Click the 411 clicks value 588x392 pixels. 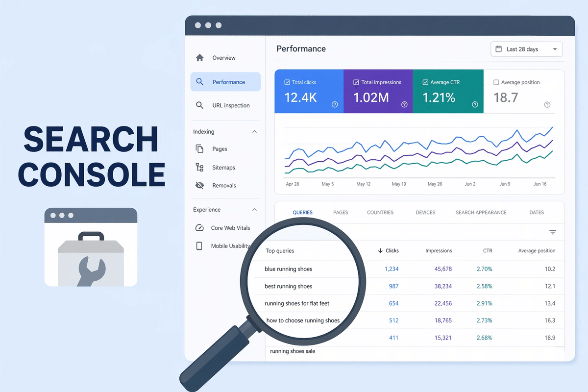393,338
